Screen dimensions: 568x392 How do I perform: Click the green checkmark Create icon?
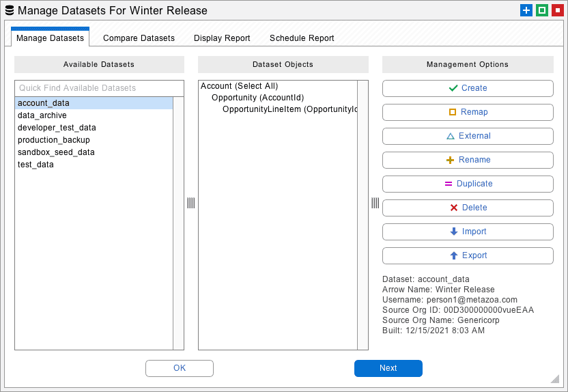(x=453, y=88)
